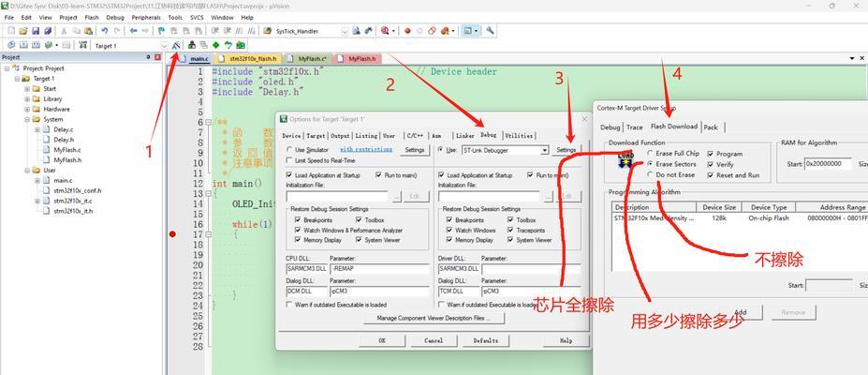Open the window layout toolbar icon
The height and width of the screenshot is (375, 868).
click(468, 31)
